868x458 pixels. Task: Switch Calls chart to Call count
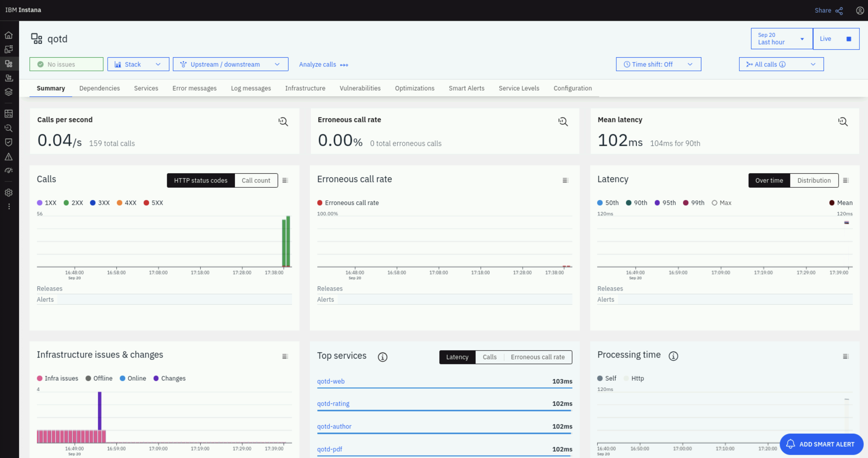pyautogui.click(x=256, y=180)
